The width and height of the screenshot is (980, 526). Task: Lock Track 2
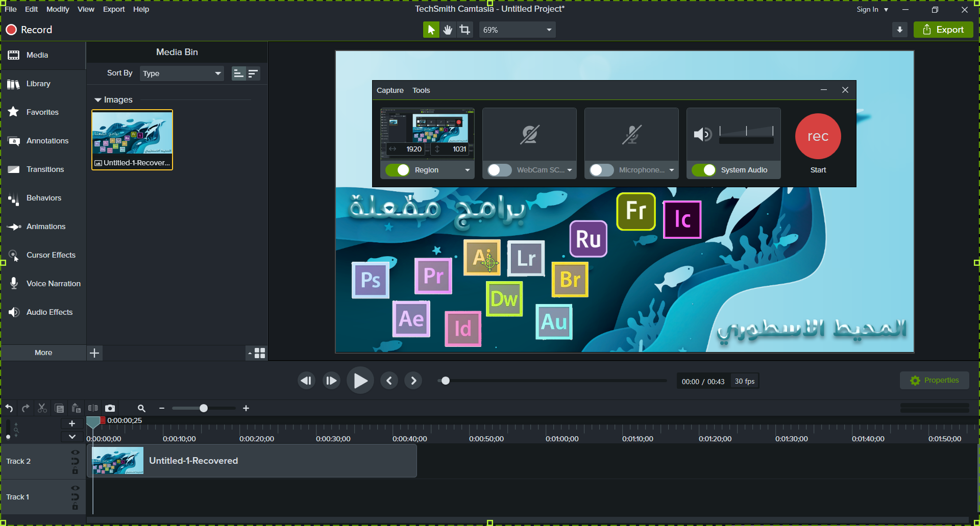pyautogui.click(x=75, y=471)
